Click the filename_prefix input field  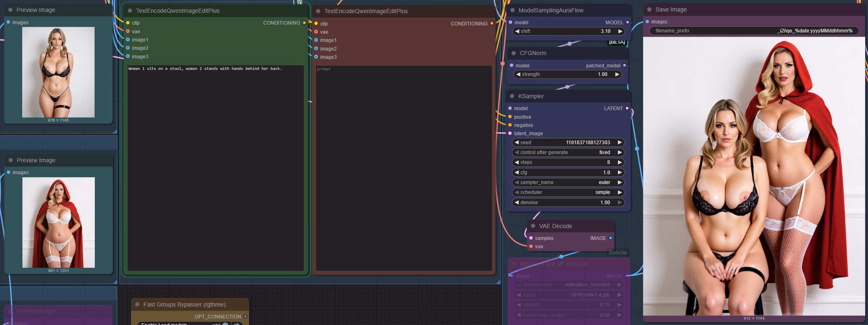pyautogui.click(x=753, y=31)
